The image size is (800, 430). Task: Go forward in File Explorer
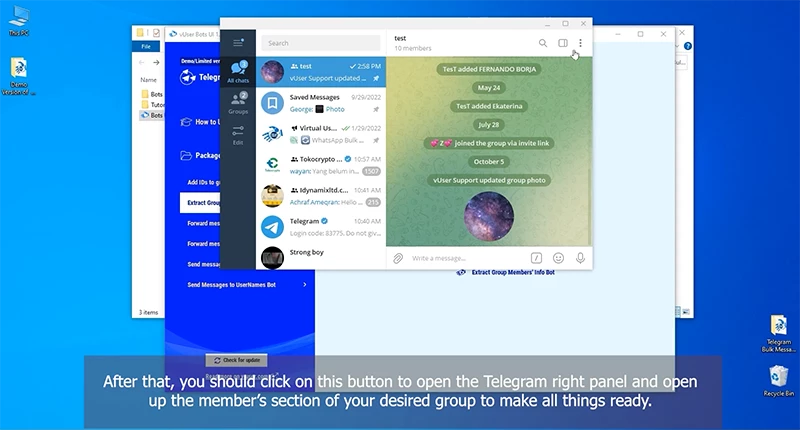(156, 62)
